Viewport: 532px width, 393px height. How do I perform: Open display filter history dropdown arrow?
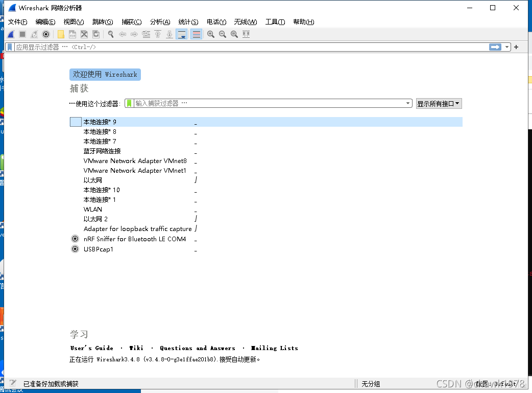507,47
